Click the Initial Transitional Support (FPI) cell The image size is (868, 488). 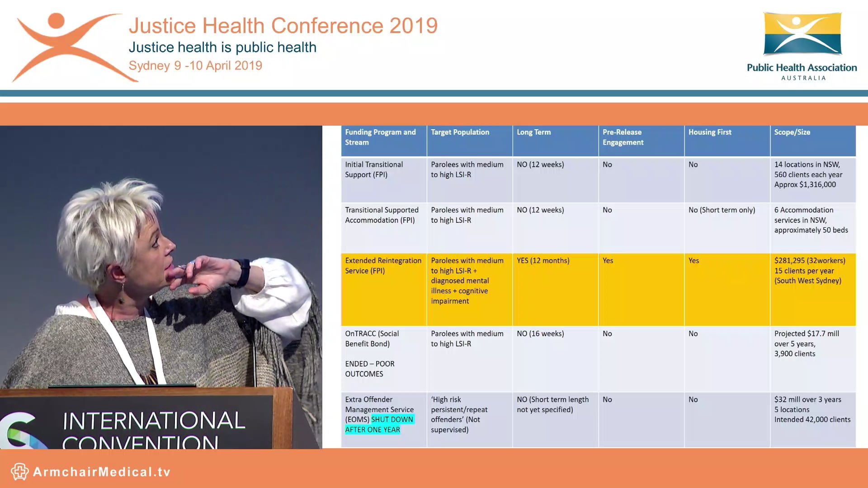pos(374,170)
